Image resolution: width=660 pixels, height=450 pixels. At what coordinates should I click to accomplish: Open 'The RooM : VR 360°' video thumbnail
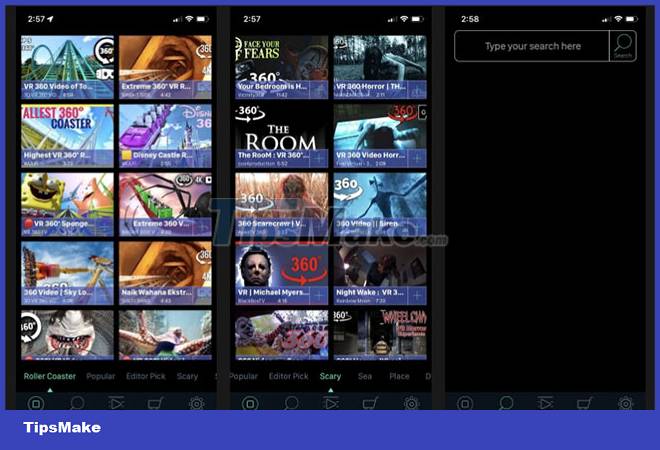pos(282,136)
